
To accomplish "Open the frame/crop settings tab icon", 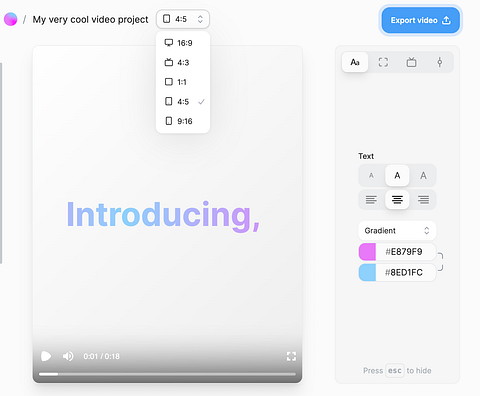I will 383,62.
